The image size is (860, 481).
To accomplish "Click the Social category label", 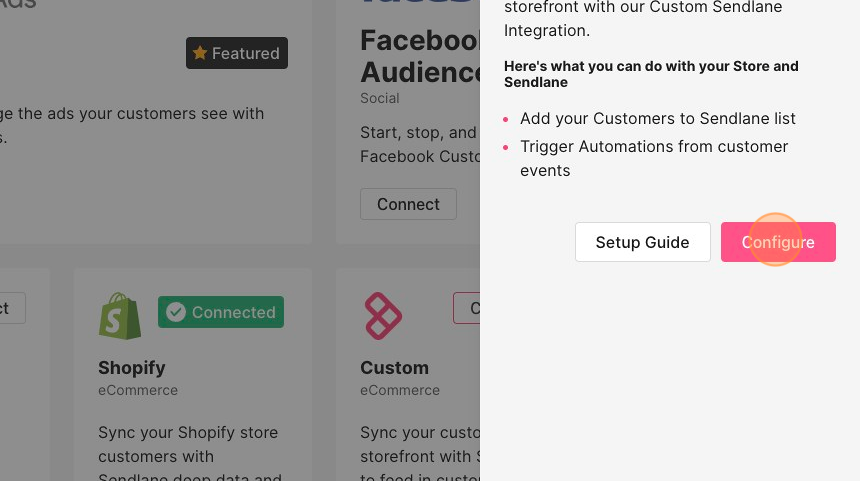I will (x=380, y=98).
